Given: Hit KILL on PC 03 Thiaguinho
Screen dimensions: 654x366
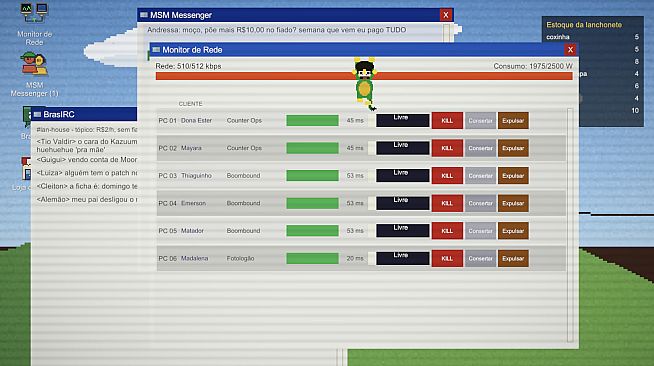Looking at the screenshot, I should click(447, 175).
